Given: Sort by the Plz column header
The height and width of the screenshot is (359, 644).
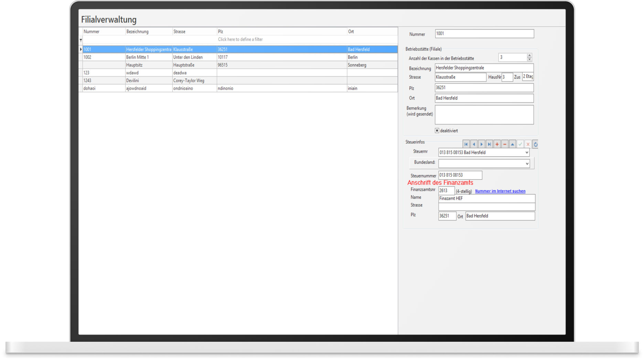Looking at the screenshot, I should click(x=282, y=32).
